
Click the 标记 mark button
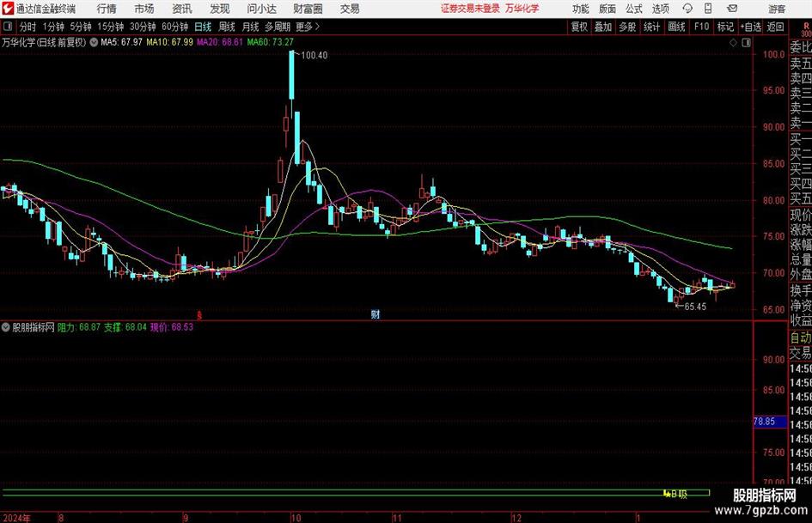[x=725, y=27]
